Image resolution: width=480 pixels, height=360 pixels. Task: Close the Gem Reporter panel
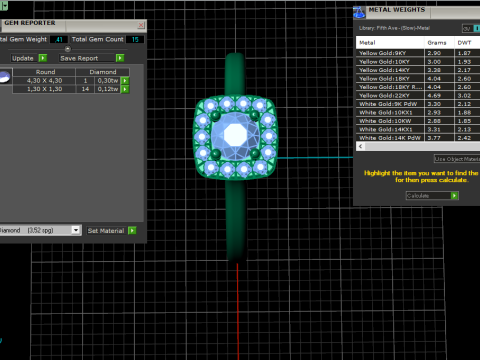[x=141, y=25]
